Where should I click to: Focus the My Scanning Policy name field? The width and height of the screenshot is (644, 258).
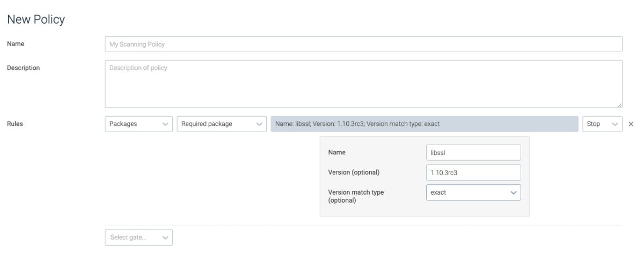pos(363,44)
